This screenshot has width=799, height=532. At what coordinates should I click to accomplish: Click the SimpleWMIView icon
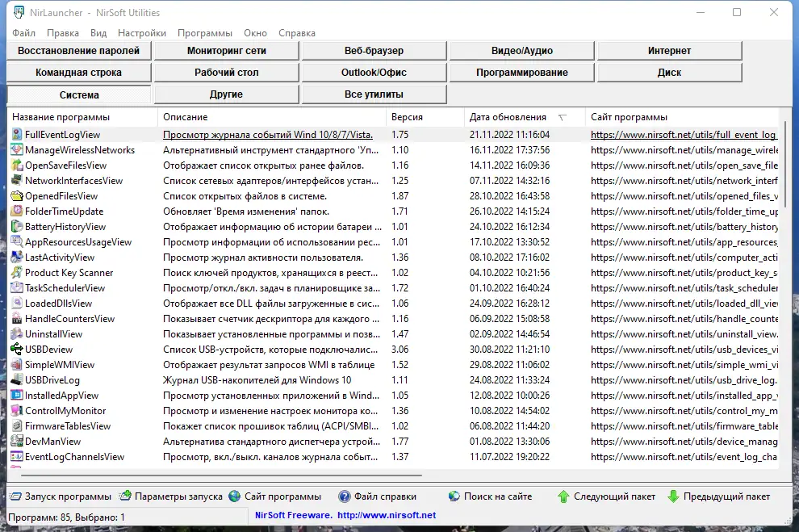point(17,364)
